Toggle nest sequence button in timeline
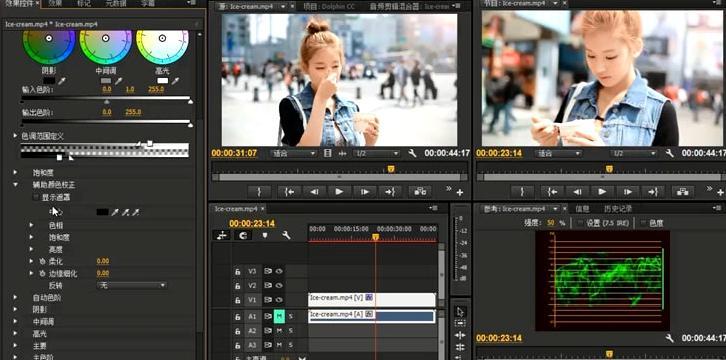Viewport: 726px width, 360px height. click(222, 236)
